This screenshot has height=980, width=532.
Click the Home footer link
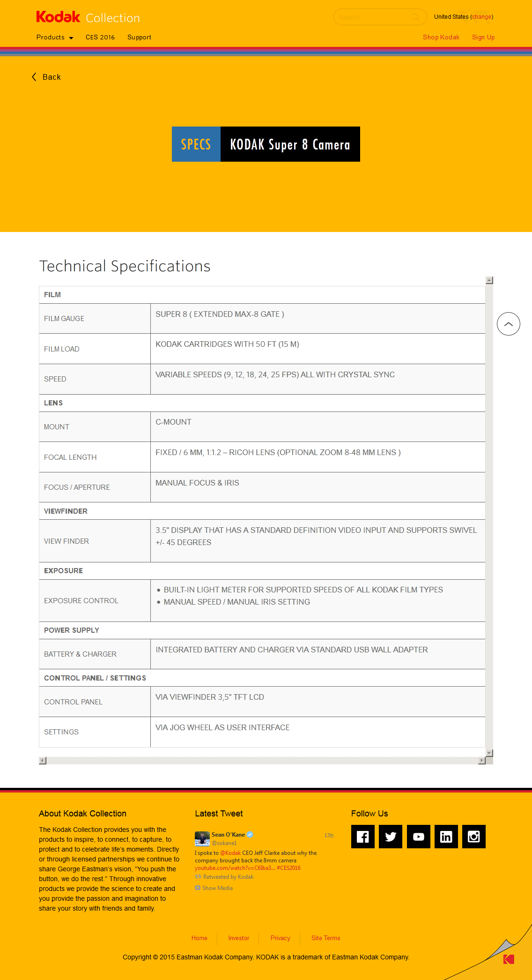[199, 938]
